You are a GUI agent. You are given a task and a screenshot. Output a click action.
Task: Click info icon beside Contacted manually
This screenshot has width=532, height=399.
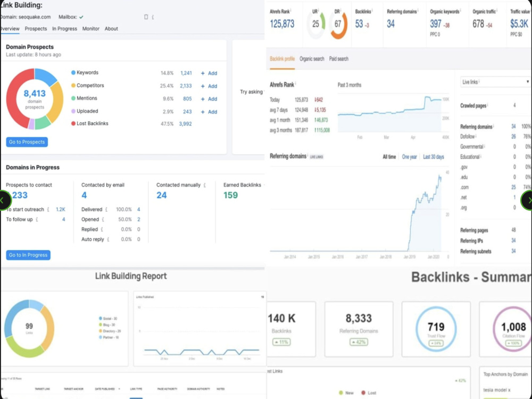204,185
